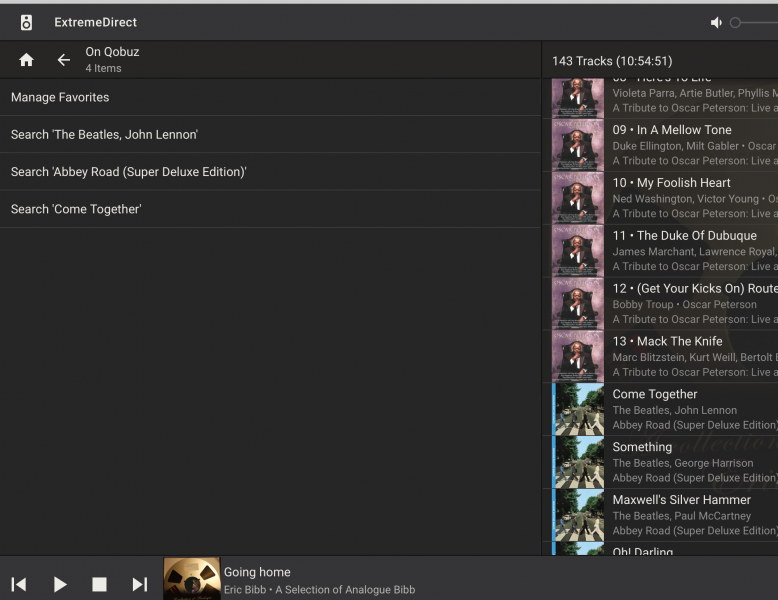The image size is (778, 600).
Task: Go back with the left arrow icon
Action: [x=64, y=60]
